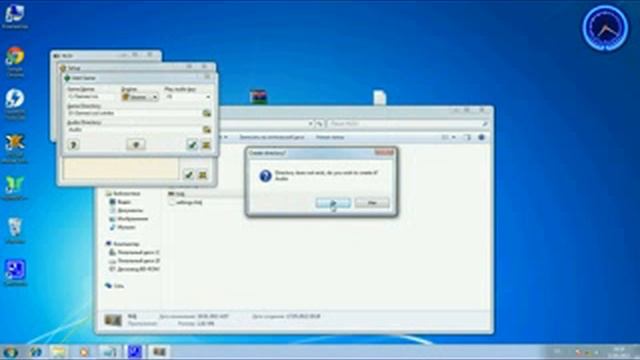Viewport: 640px width, 360px height.
Task: Click the Audio Directory path field
Action: (x=134, y=130)
